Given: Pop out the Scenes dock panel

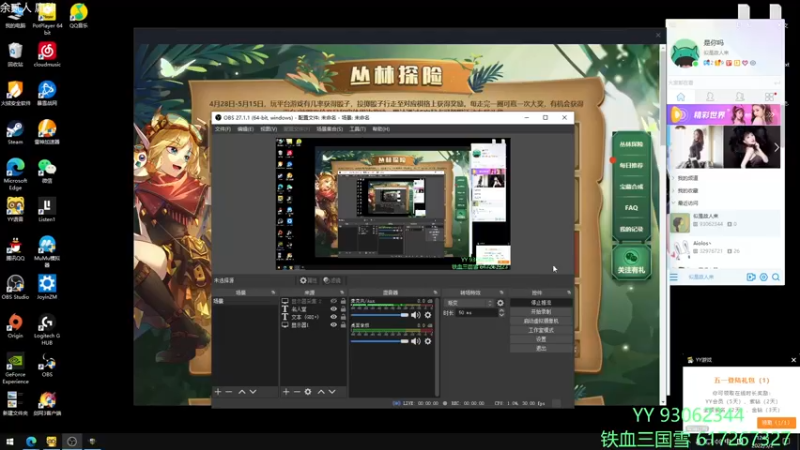Looking at the screenshot, I should (273, 293).
